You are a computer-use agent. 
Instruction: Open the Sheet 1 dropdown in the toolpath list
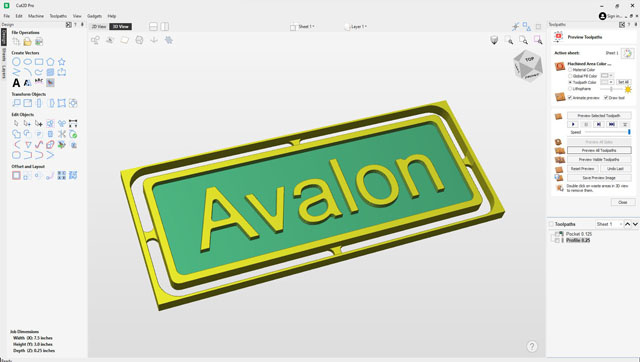(609, 224)
